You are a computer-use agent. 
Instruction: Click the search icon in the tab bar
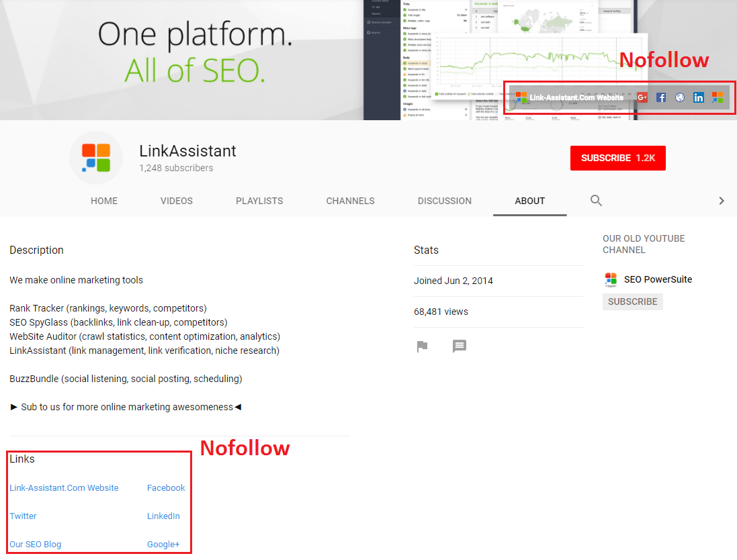[x=596, y=201]
